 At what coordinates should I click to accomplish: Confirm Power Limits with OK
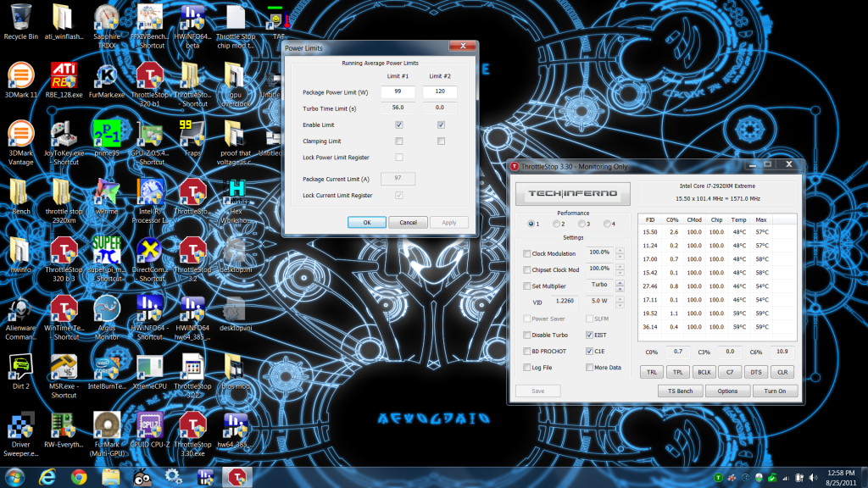click(x=366, y=223)
